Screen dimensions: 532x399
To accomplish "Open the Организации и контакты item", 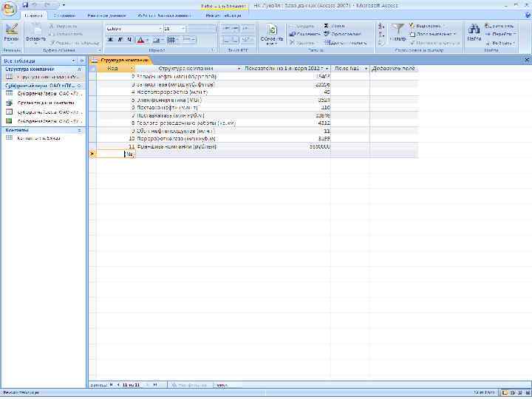I will point(44,103).
